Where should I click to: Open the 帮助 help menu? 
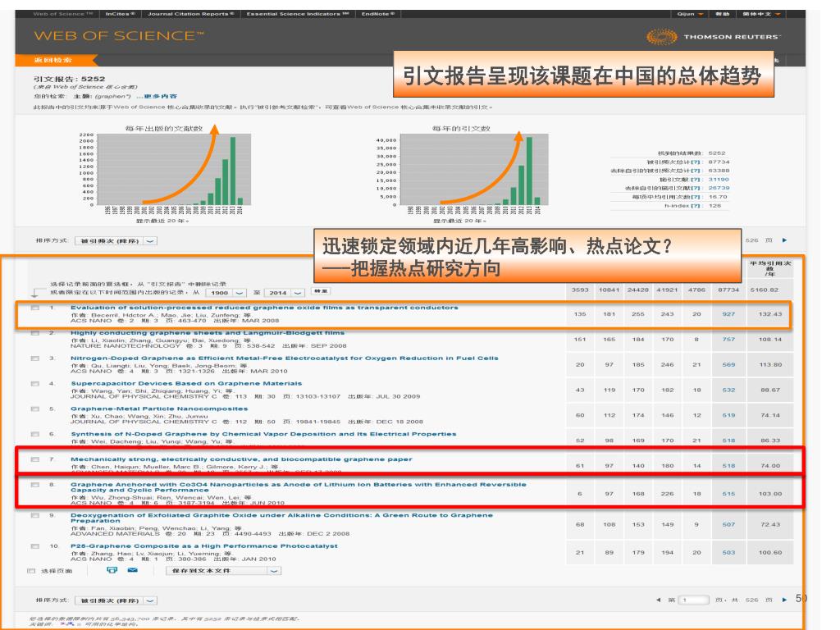(x=722, y=14)
